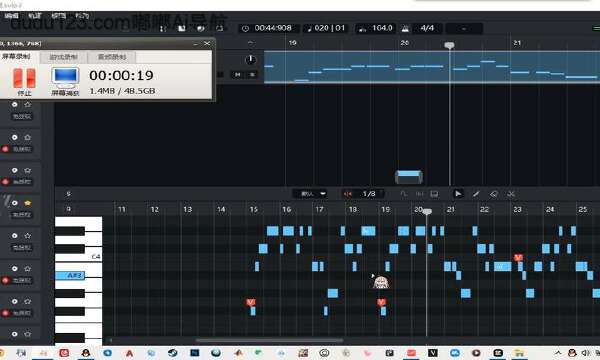Click the tempo 104.0 field
600x360 pixels.
pyautogui.click(x=382, y=28)
